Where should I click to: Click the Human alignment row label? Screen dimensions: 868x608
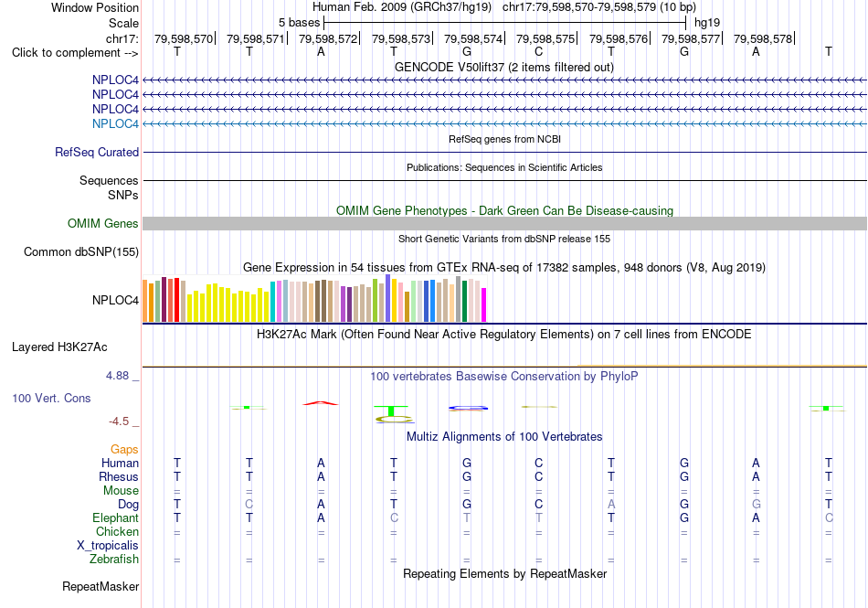pos(120,463)
